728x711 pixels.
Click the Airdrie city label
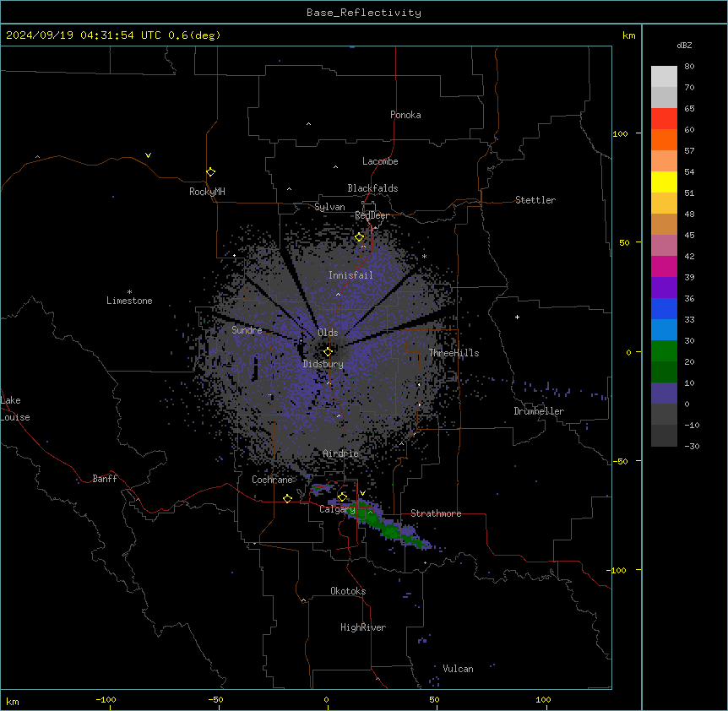click(x=341, y=453)
